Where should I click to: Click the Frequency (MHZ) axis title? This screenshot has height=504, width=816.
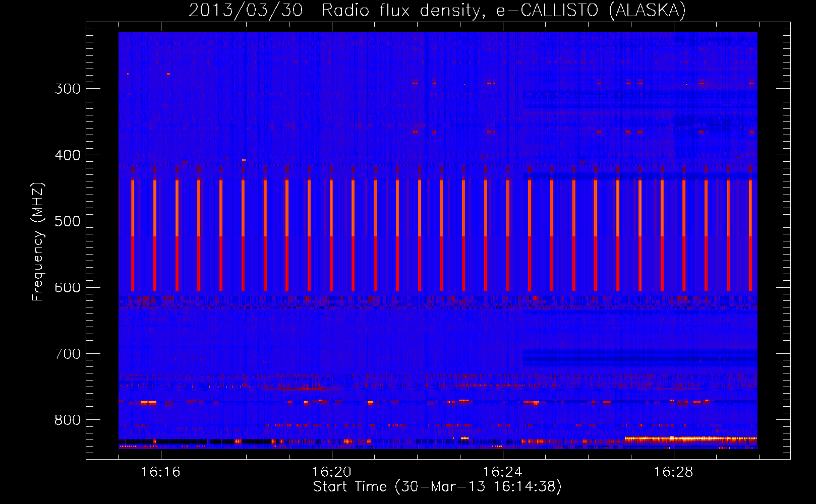tap(38, 242)
